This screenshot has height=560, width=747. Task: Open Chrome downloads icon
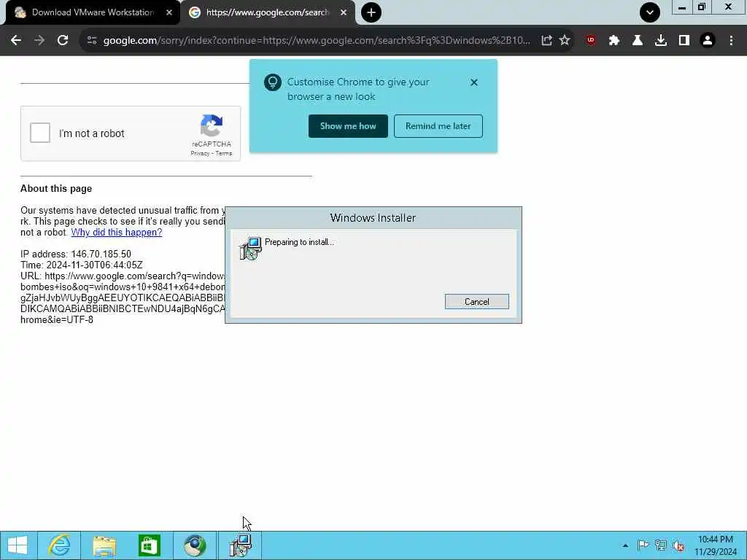point(661,41)
